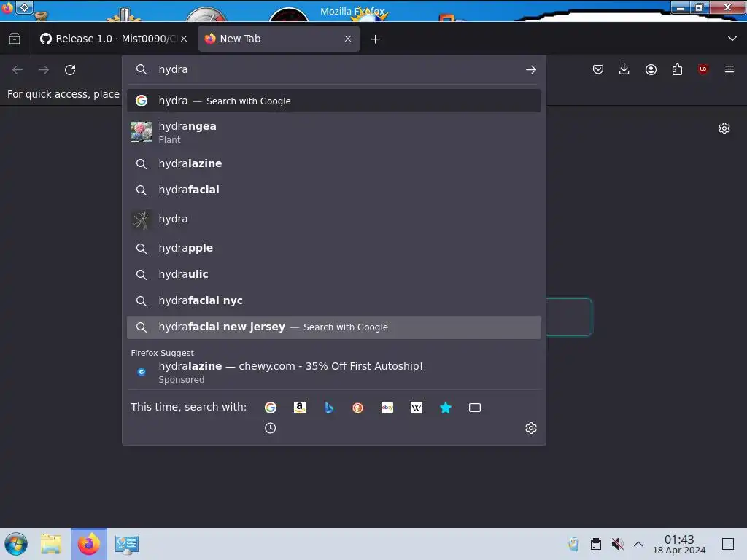Click Firefox icon in taskbar

pos(89,544)
